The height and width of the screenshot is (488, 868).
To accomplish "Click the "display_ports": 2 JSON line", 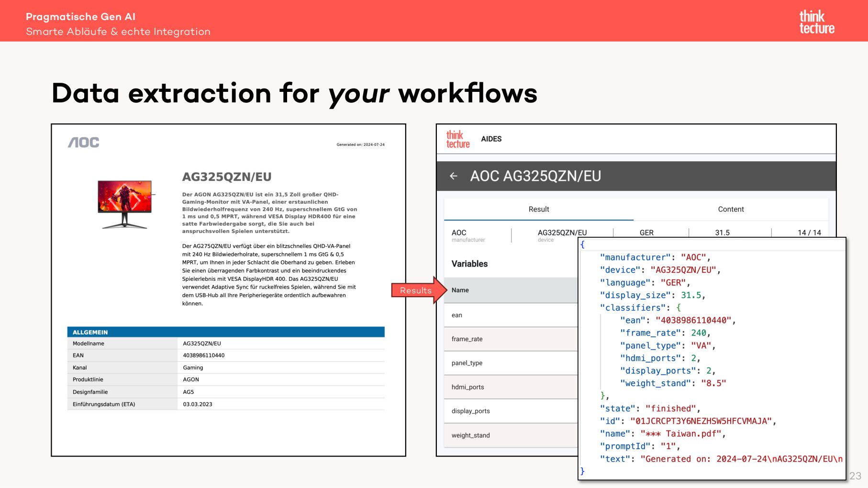I will pos(668,370).
